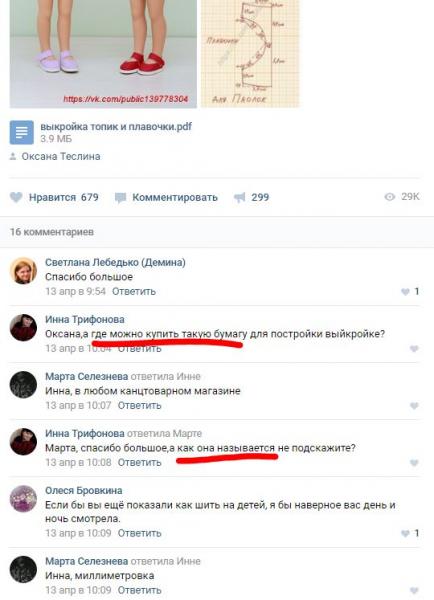
Task: Open Светлана Лебедько's avatar
Action: (x=23, y=271)
